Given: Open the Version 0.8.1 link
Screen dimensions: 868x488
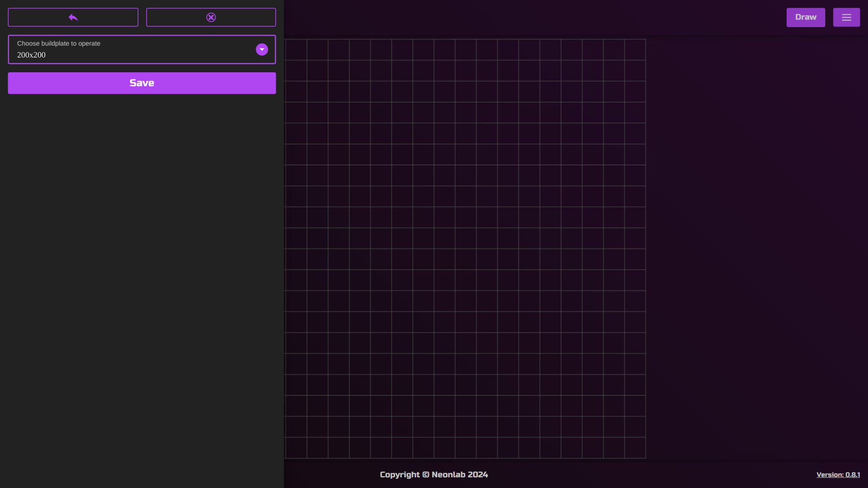Looking at the screenshot, I should [x=838, y=474].
